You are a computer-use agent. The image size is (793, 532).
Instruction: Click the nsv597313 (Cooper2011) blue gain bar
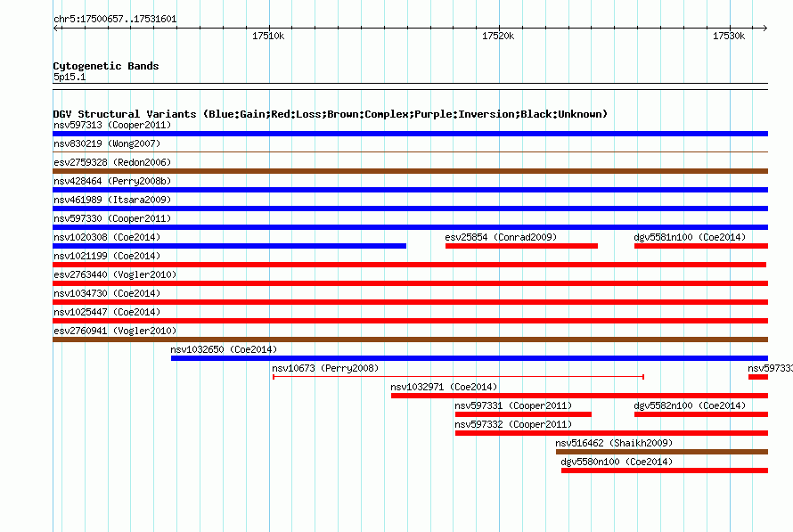pyautogui.click(x=410, y=134)
